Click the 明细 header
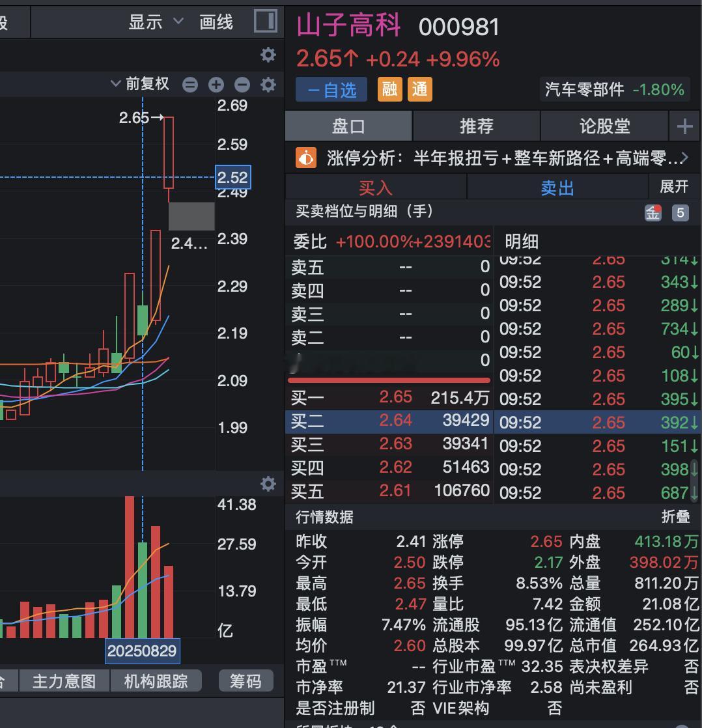702x728 pixels. pyautogui.click(x=522, y=242)
